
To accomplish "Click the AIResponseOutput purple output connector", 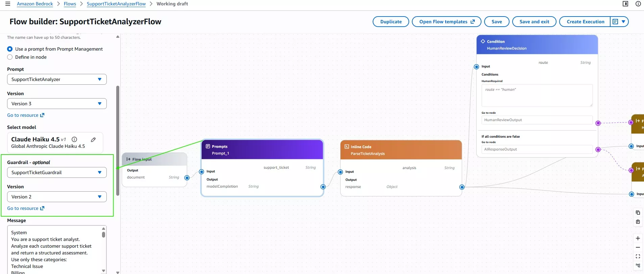I will pos(598,149).
